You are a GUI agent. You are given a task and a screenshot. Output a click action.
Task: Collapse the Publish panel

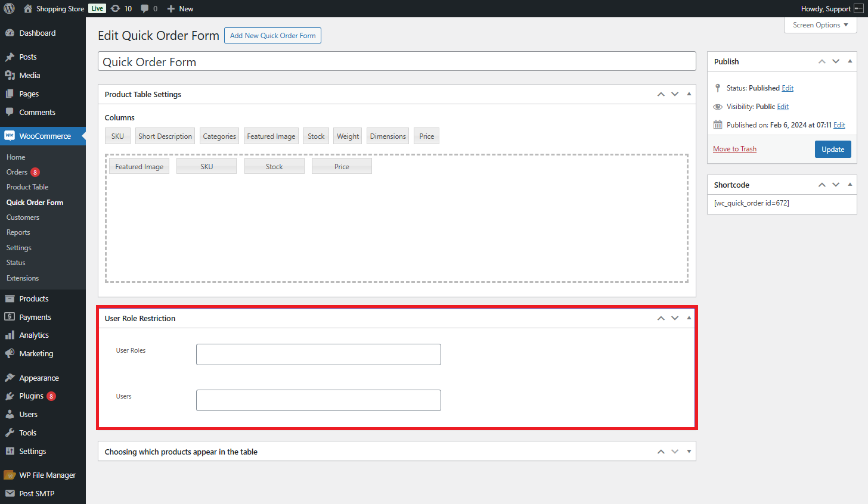pyautogui.click(x=850, y=61)
